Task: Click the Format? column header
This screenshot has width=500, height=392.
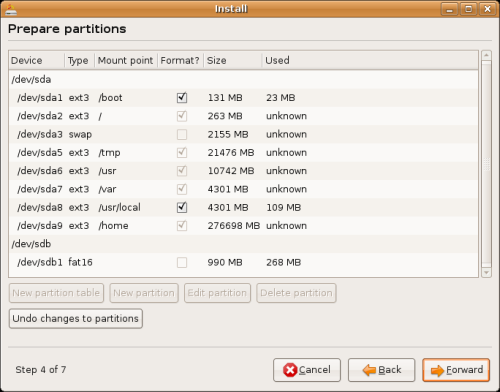Action: coord(180,60)
